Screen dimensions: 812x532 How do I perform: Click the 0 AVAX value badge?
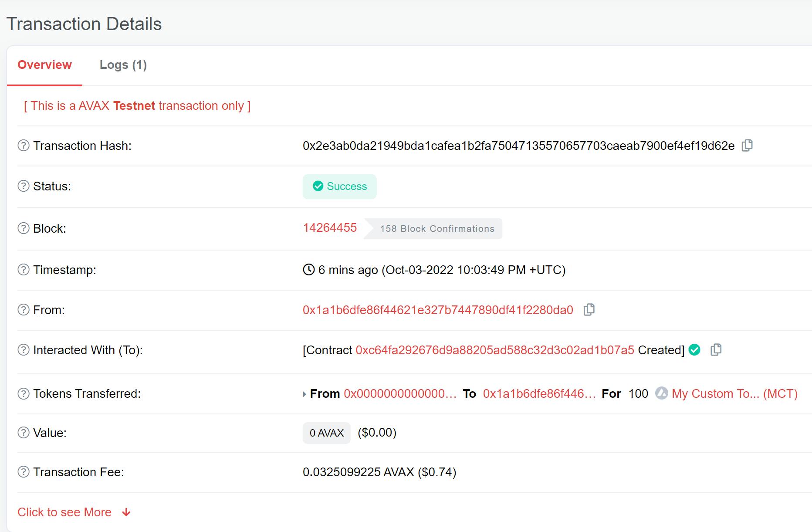click(326, 432)
